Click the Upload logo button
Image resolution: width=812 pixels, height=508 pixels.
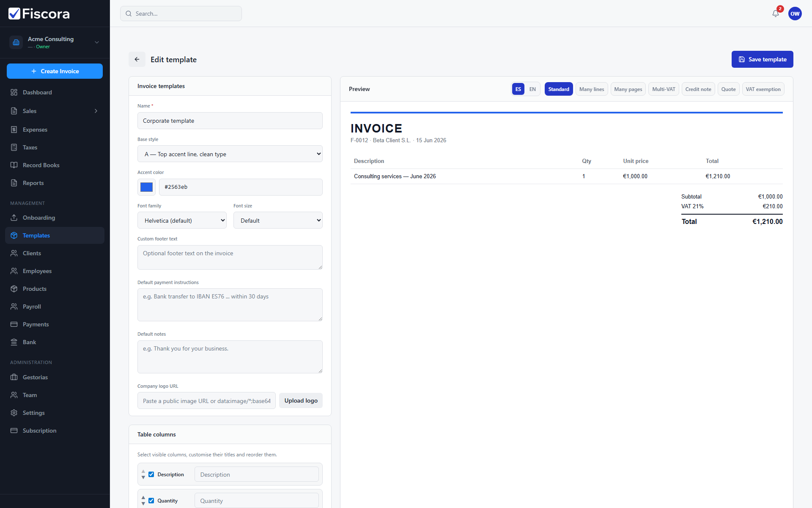(x=301, y=400)
